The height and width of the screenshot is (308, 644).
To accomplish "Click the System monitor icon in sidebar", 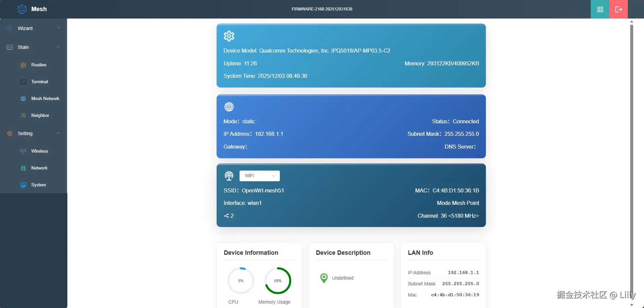I will click(x=23, y=185).
